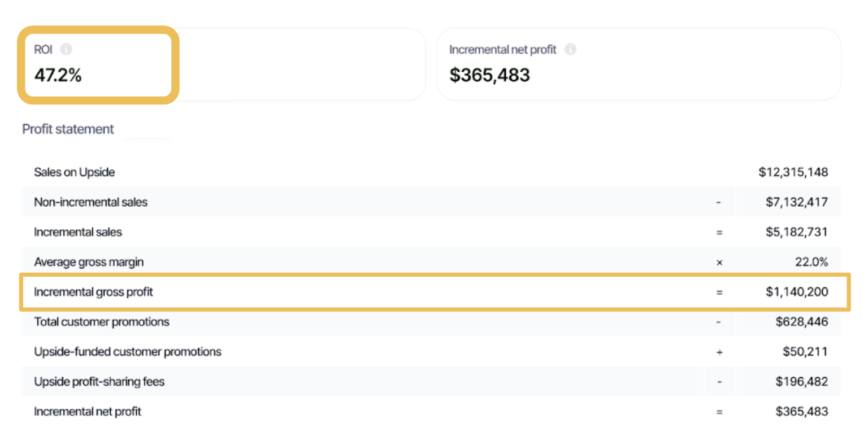Open the Profit statement section heading
Image resolution: width=868 pixels, height=445 pixels.
click(68, 129)
